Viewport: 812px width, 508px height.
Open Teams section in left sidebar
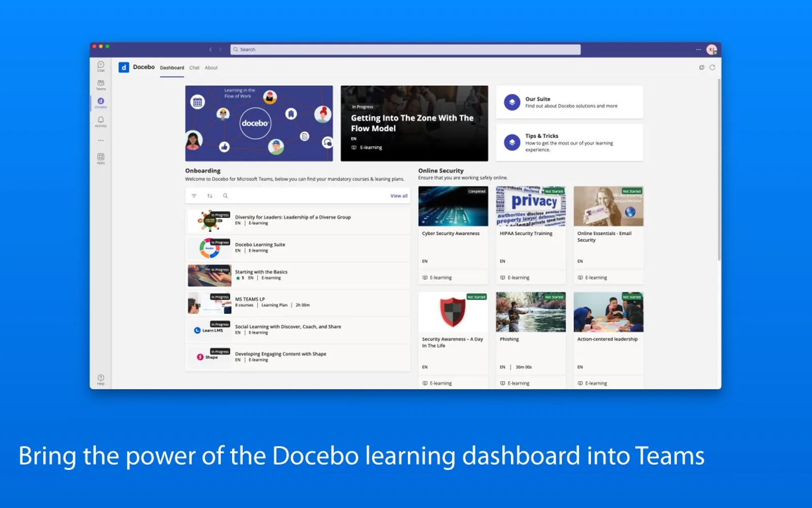[x=100, y=84]
